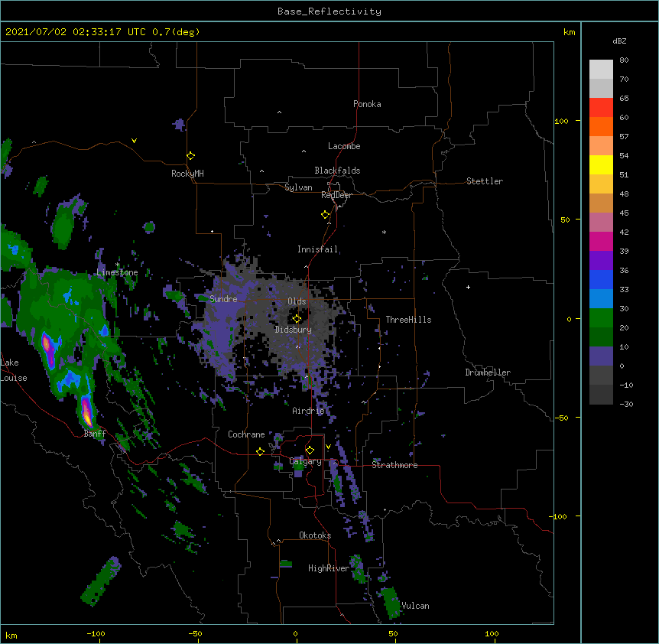The height and width of the screenshot is (644, 659).
Task: Click the Lacombe city label
Action: pyautogui.click(x=344, y=146)
